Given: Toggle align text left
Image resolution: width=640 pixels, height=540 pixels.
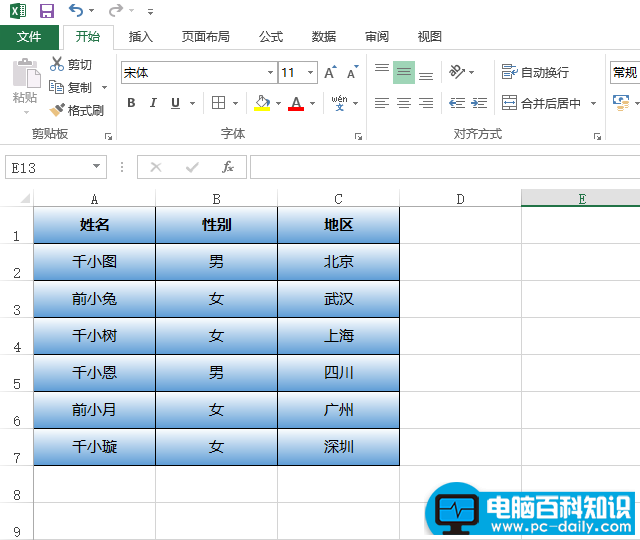Looking at the screenshot, I should [382, 103].
